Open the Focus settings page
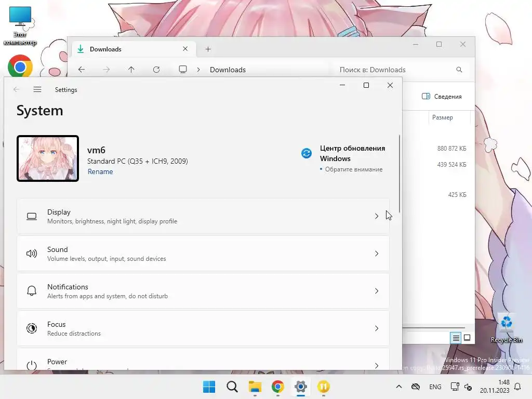 coord(203,328)
